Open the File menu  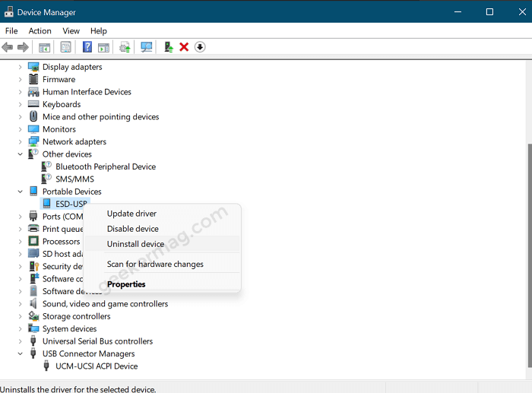point(11,31)
